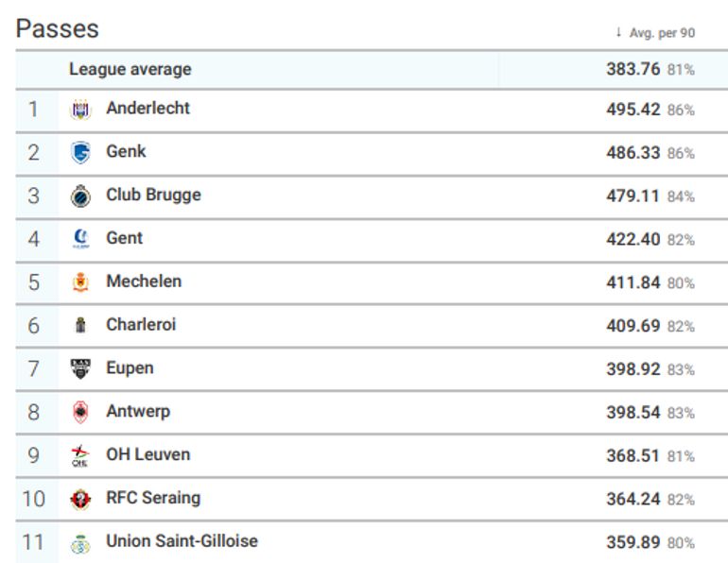Open the OH Leuven team link
Screen dimensions: 728x563
pyautogui.click(x=147, y=454)
